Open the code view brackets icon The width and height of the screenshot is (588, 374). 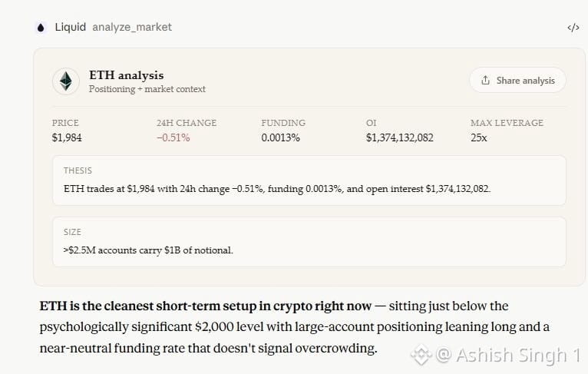pyautogui.click(x=573, y=28)
